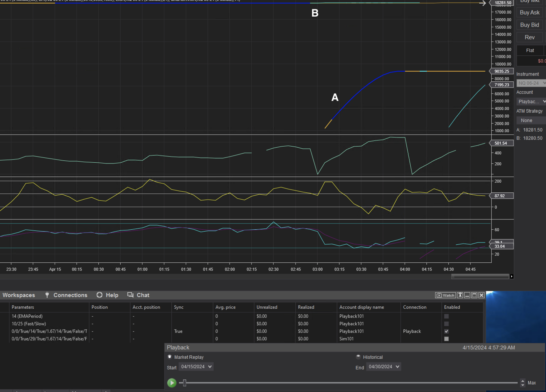Click the Help lifebuoy icon
The height and width of the screenshot is (392, 546).
coord(99,295)
